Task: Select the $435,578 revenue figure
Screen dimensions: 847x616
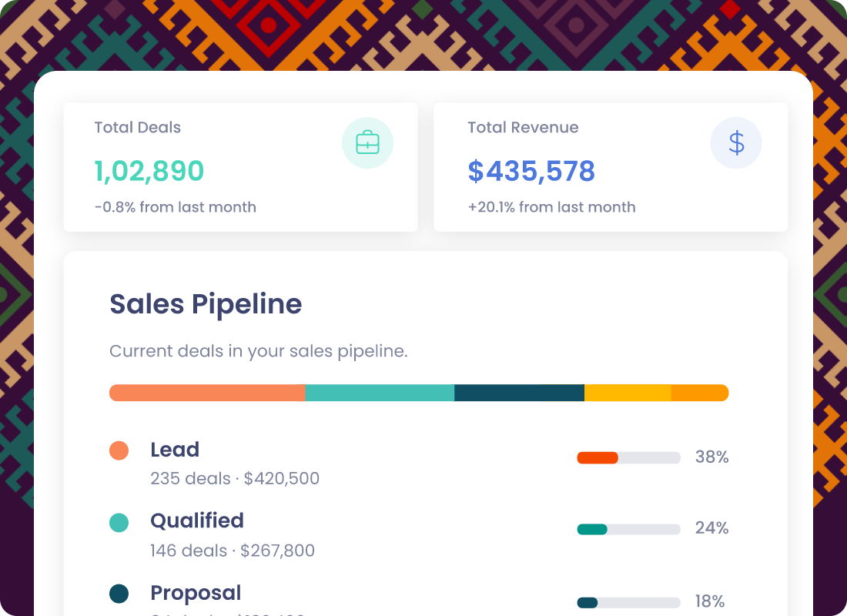Action: tap(531, 171)
